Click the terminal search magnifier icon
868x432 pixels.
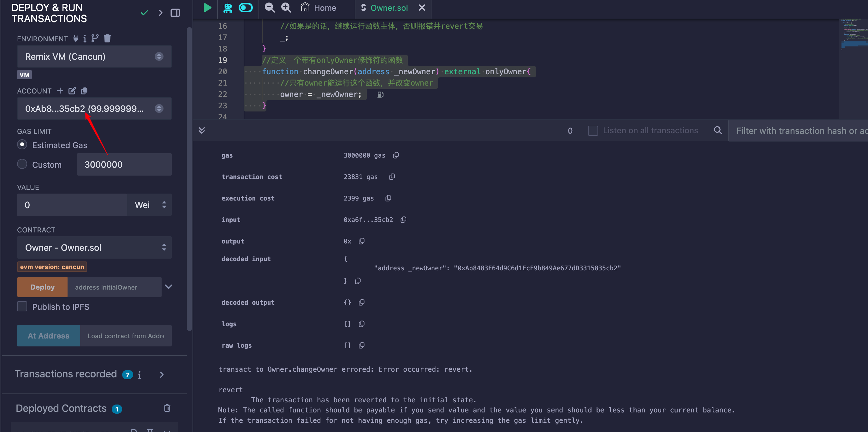tap(718, 130)
